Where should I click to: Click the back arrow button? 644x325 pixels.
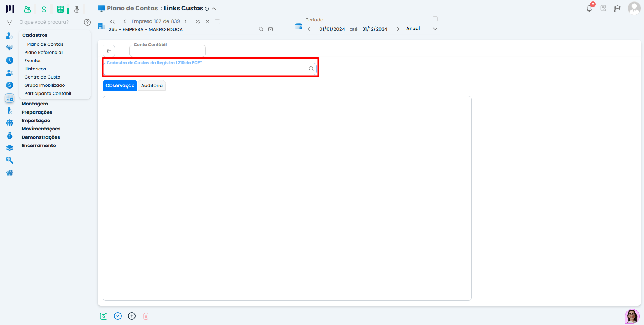(x=109, y=51)
